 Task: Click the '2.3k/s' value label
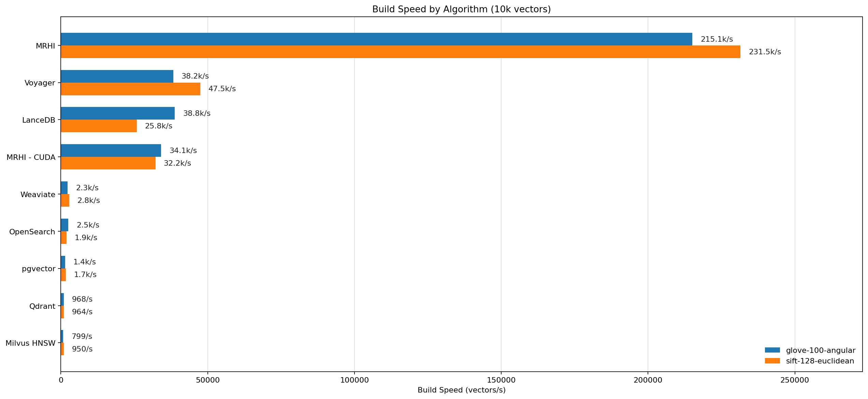coord(87,188)
